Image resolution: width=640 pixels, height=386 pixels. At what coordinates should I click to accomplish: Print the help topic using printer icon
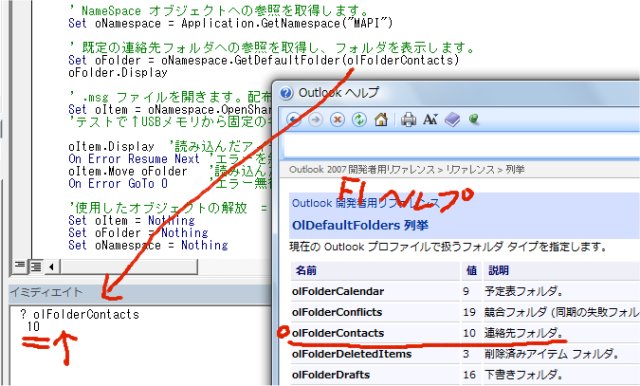[408, 120]
